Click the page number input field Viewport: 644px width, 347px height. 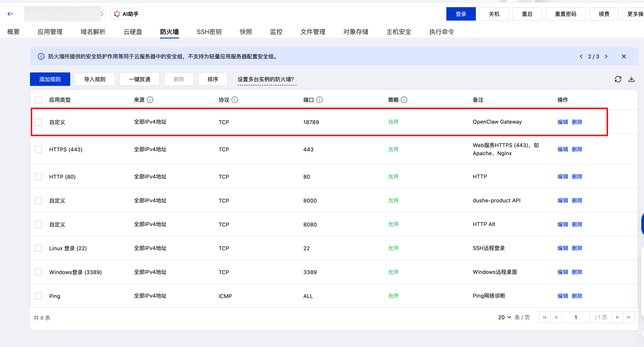pyautogui.click(x=576, y=317)
